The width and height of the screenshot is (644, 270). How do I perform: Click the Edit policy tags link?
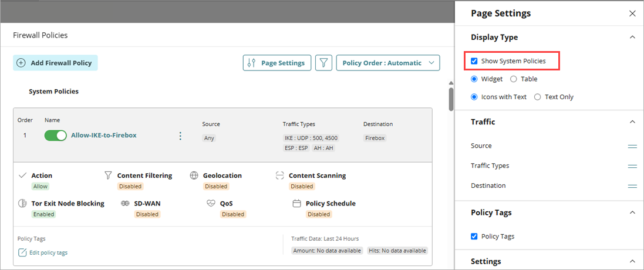click(x=49, y=252)
